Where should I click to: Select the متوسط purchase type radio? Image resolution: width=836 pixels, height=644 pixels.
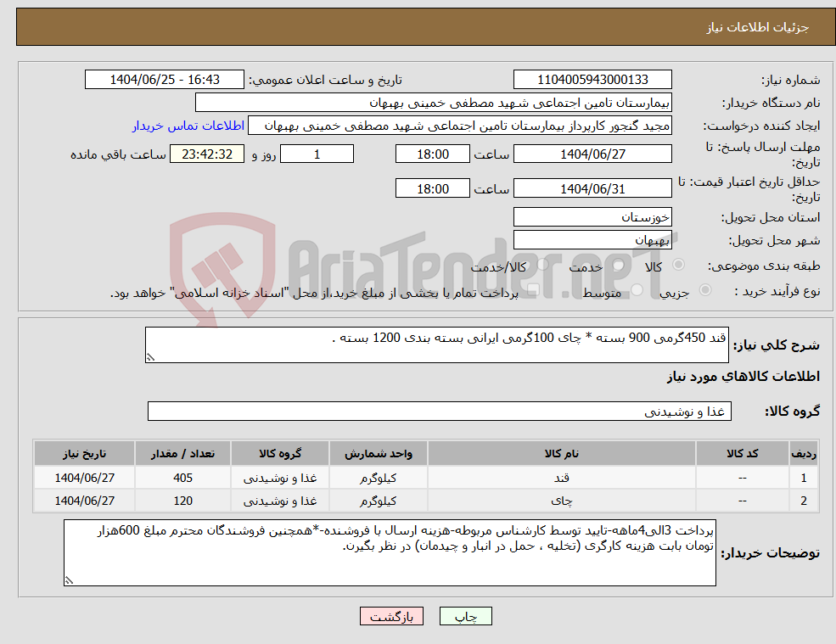pos(637,290)
